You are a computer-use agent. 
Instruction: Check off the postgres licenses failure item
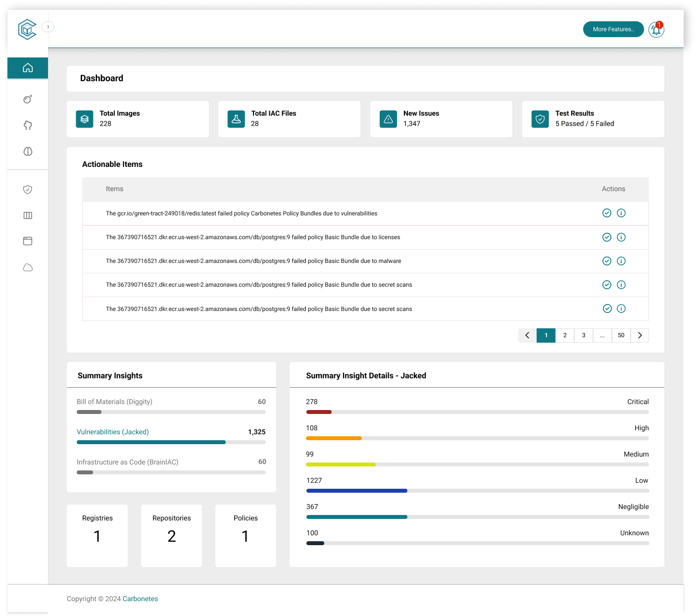coord(607,237)
